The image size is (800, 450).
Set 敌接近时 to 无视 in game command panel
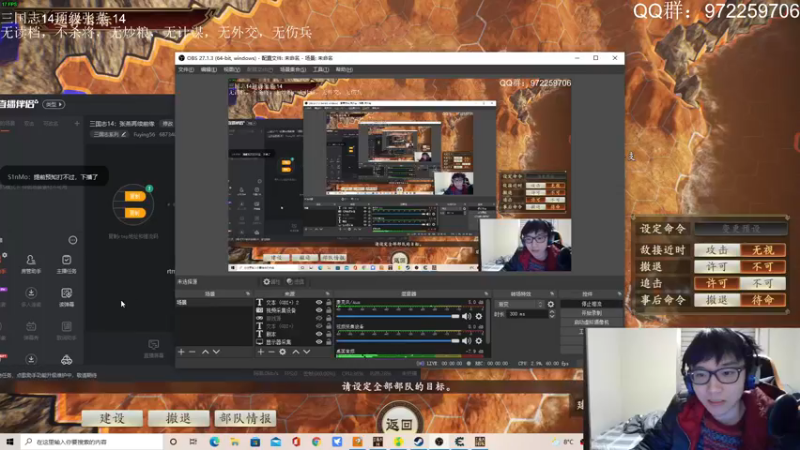click(x=763, y=250)
